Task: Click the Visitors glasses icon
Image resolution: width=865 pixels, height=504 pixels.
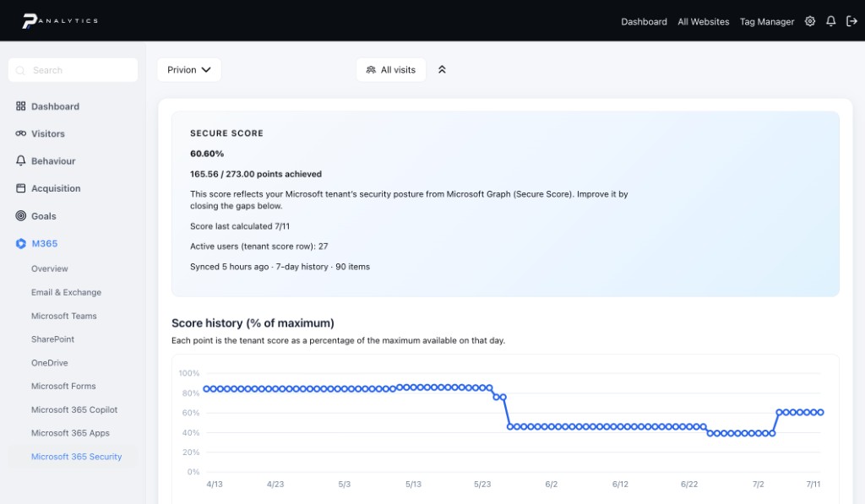Action: 20,133
